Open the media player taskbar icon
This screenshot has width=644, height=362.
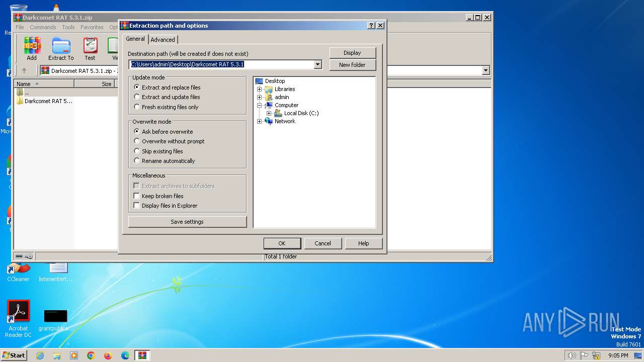[74, 355]
